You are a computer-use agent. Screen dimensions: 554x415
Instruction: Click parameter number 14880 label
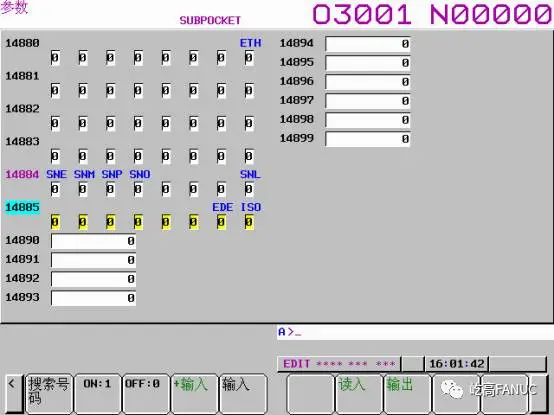22,43
